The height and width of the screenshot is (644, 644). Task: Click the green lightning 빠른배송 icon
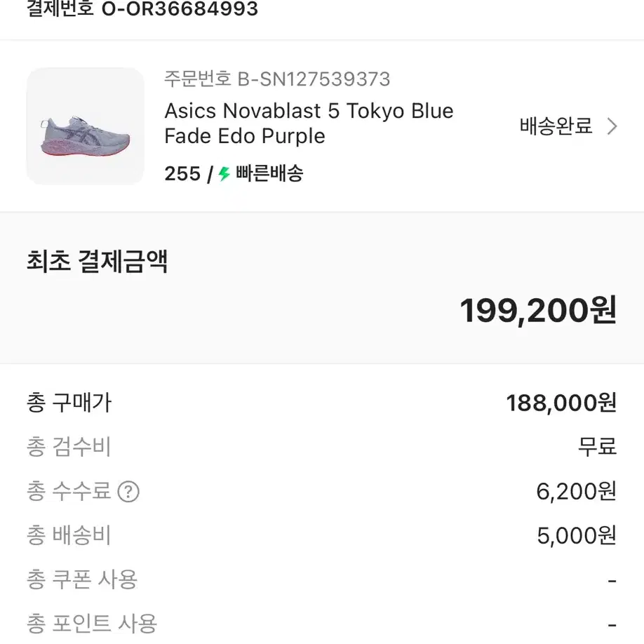pos(224,173)
